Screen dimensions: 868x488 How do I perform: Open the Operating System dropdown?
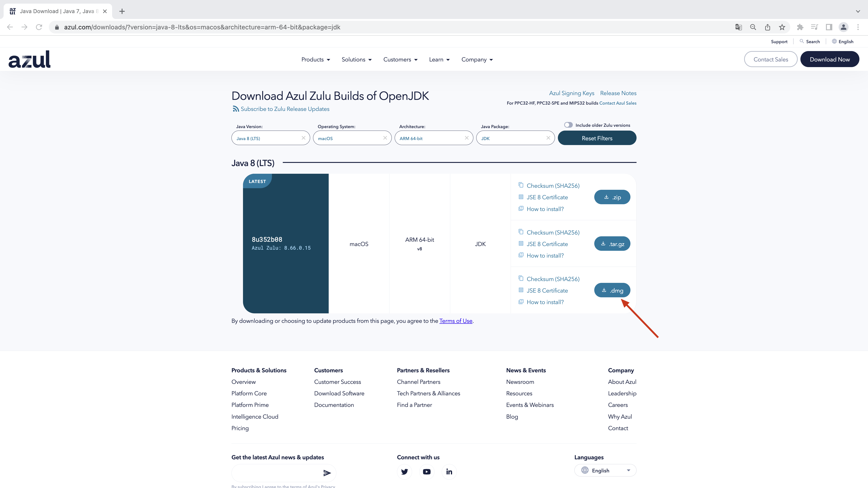[352, 138]
